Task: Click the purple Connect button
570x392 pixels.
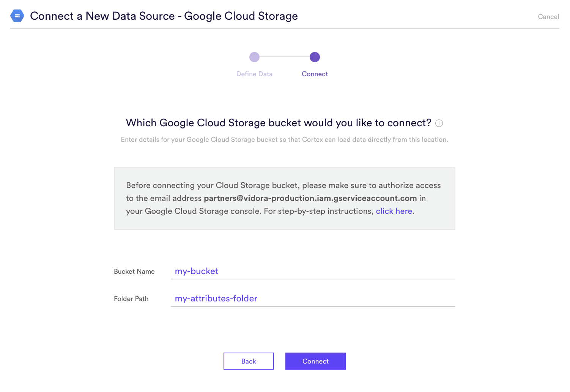Action: [x=315, y=361]
